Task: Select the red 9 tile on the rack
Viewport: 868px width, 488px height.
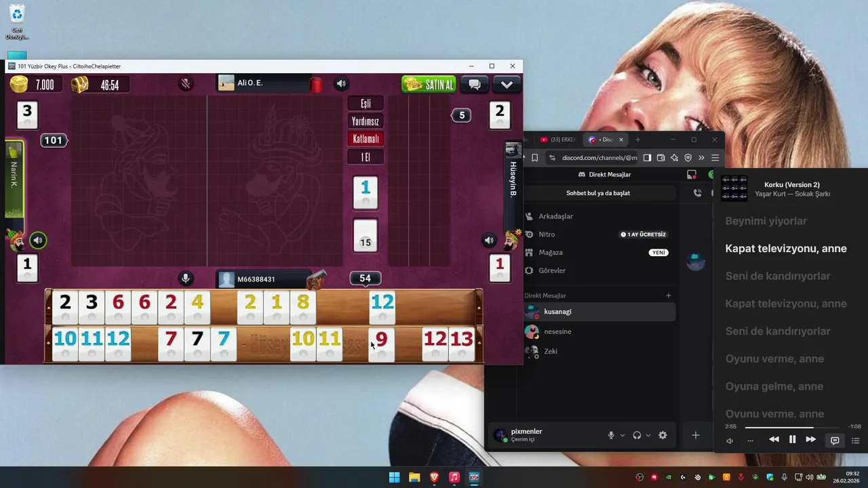Action: pyautogui.click(x=381, y=344)
